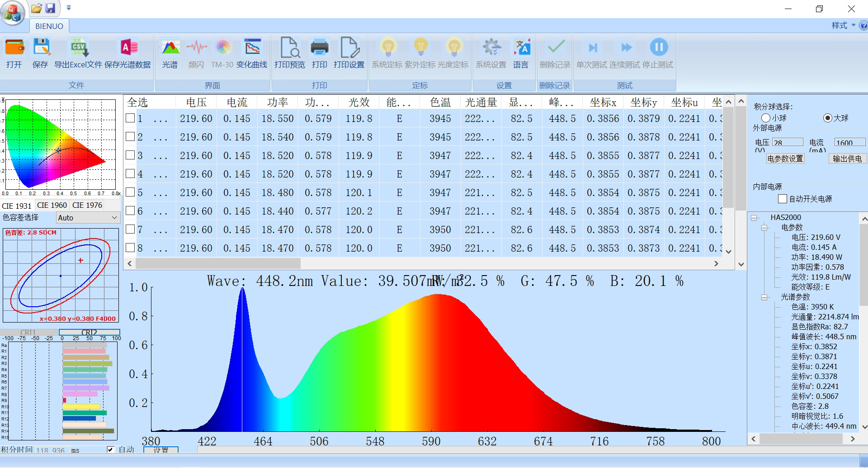Image resolution: width=868 pixels, height=468 pixels.
Task: Switch to the CIE 1960 tab
Action: tap(52, 205)
